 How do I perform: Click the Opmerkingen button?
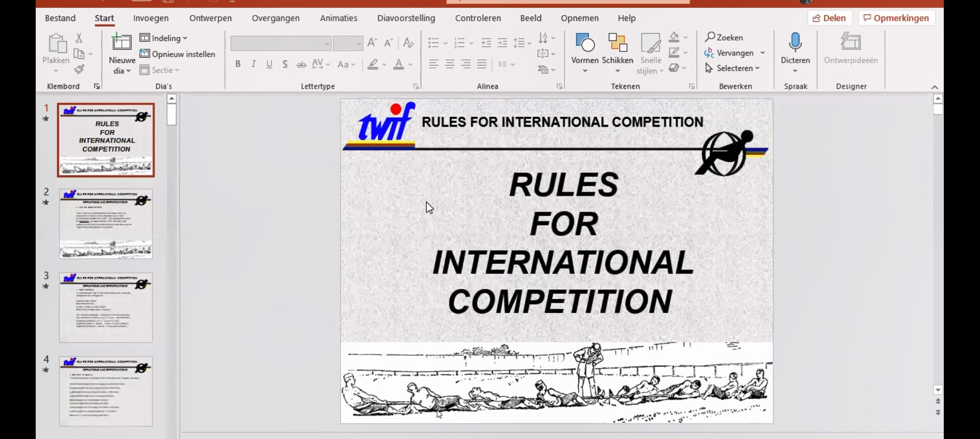tap(896, 18)
